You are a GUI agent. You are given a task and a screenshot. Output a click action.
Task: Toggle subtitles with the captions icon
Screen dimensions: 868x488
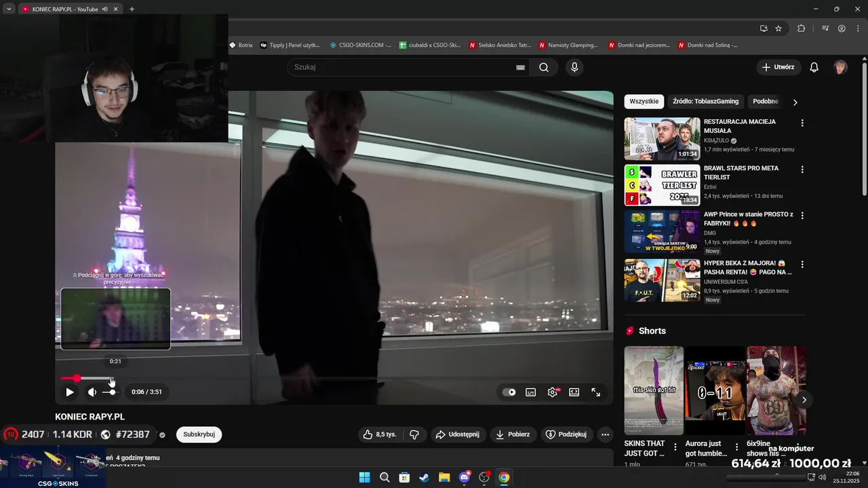tap(531, 392)
